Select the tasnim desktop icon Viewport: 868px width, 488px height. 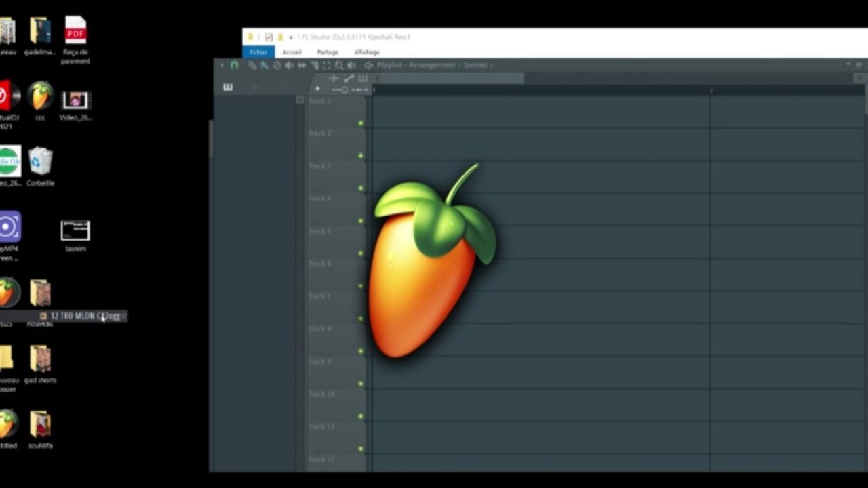coord(75,236)
